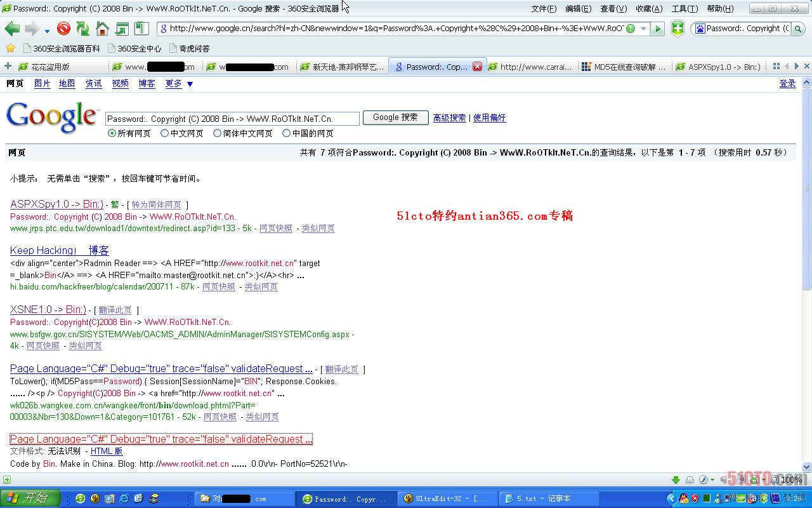Expand the hidden system tray icons arrow
The image size is (812, 508).
coord(671,498)
